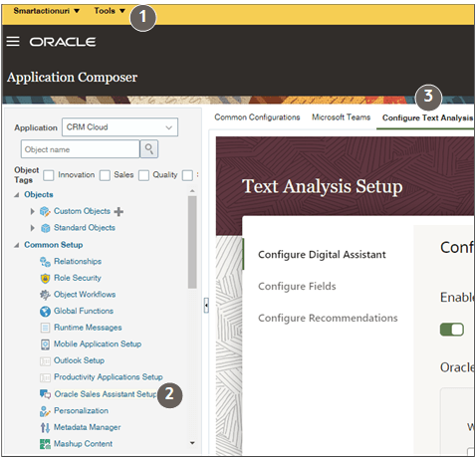The width and height of the screenshot is (476, 458).
Task: Click the navigation tree vertical scrollbar
Action: pyautogui.click(x=192, y=242)
